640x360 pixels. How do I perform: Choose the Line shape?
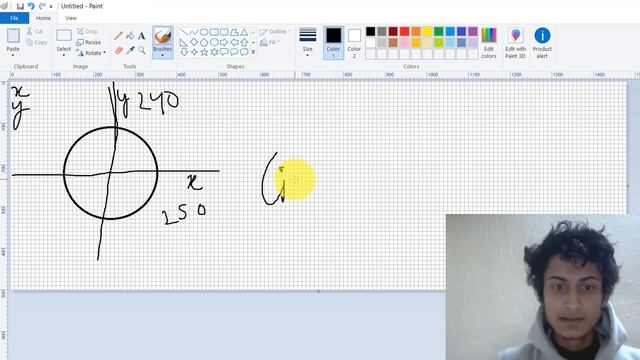pyautogui.click(x=184, y=32)
